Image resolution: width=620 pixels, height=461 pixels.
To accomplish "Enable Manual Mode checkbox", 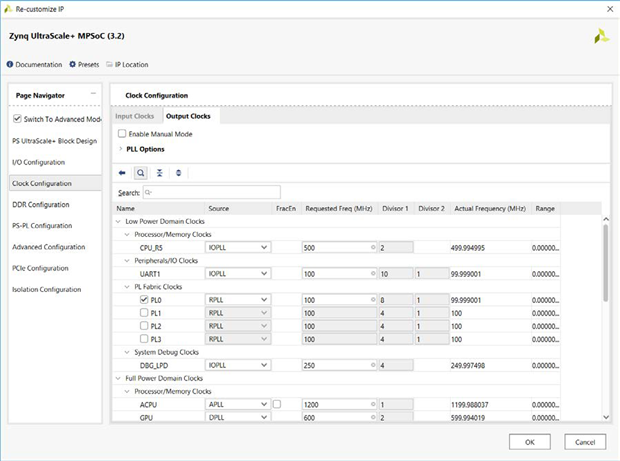I will coord(122,133).
